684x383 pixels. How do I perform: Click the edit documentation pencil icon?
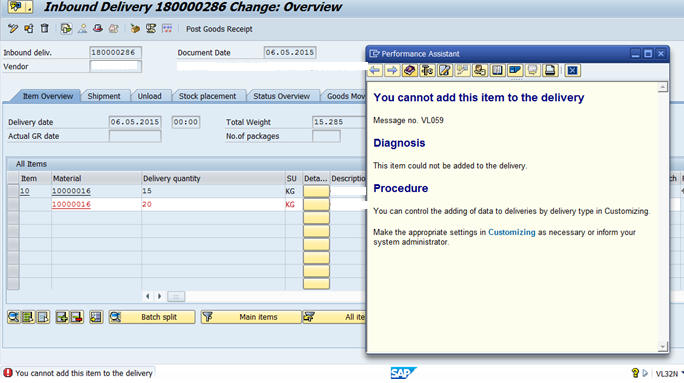445,70
